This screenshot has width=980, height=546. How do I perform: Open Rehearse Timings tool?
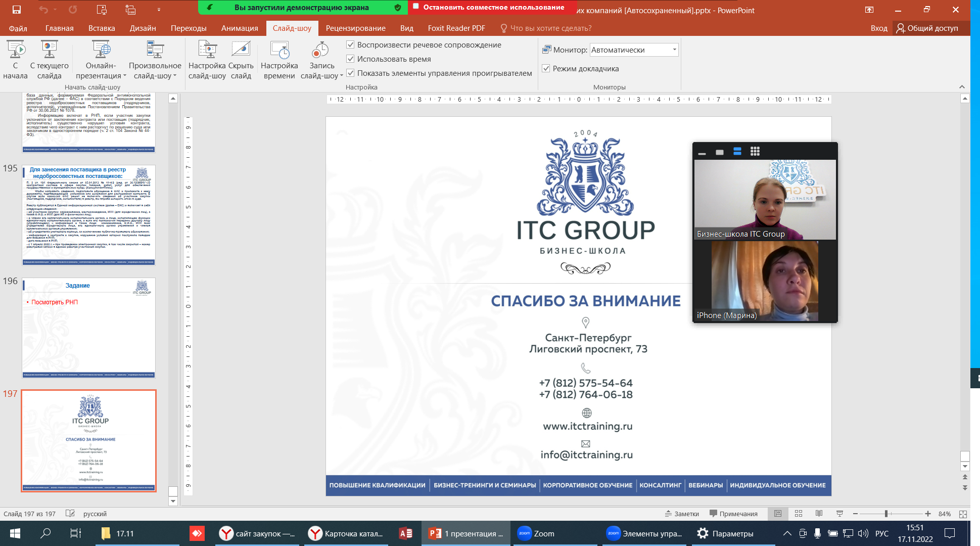point(279,60)
